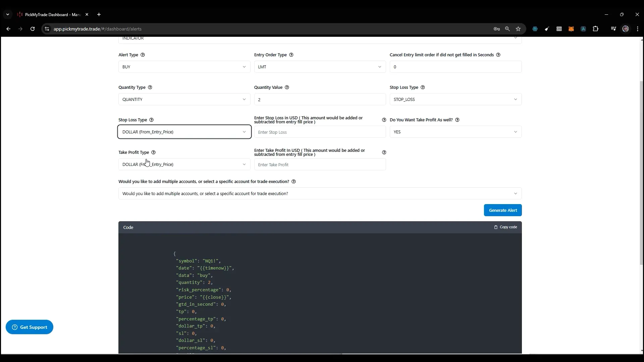
Task: Open the Get Support chat button
Action: click(x=30, y=327)
